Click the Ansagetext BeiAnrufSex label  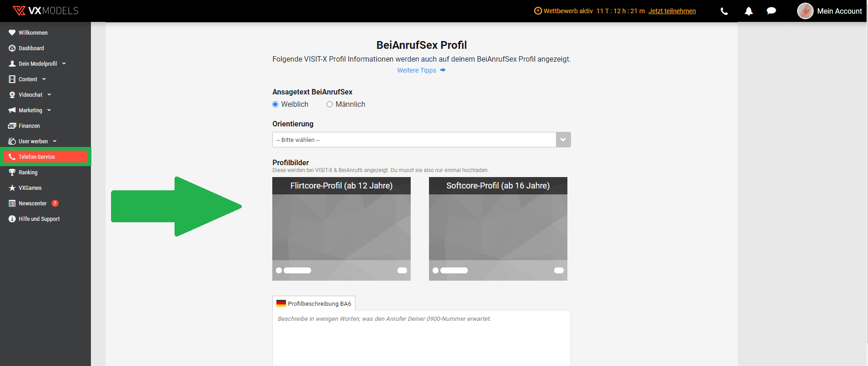(312, 92)
